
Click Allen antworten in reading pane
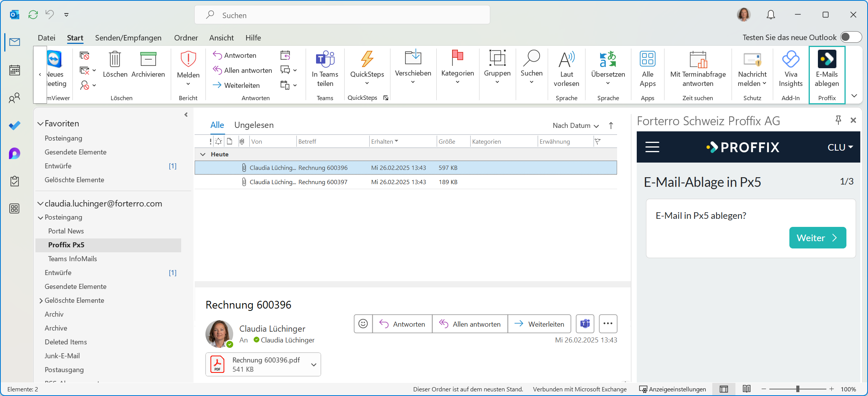470,324
